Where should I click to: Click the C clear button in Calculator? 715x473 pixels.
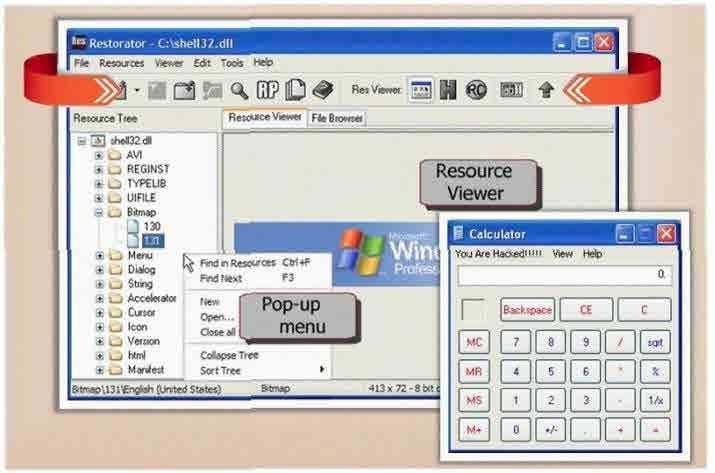click(644, 310)
